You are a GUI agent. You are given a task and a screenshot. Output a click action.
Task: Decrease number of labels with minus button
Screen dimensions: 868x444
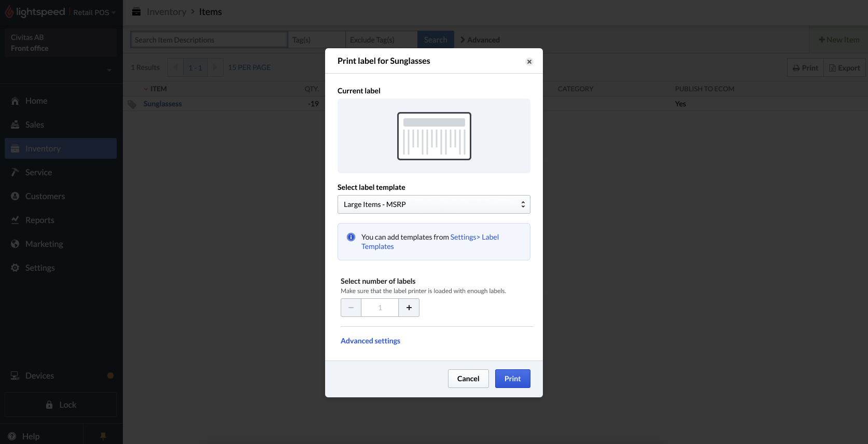351,308
